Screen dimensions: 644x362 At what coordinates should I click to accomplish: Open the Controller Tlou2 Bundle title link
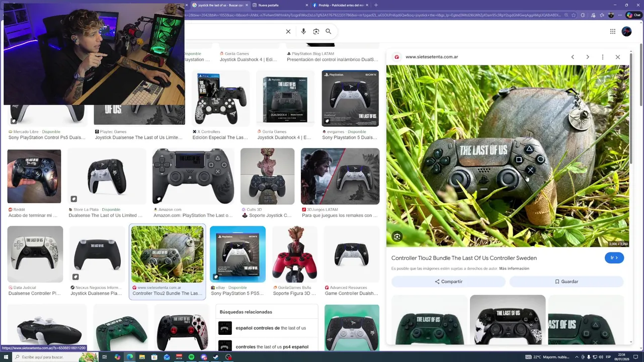coord(464,258)
